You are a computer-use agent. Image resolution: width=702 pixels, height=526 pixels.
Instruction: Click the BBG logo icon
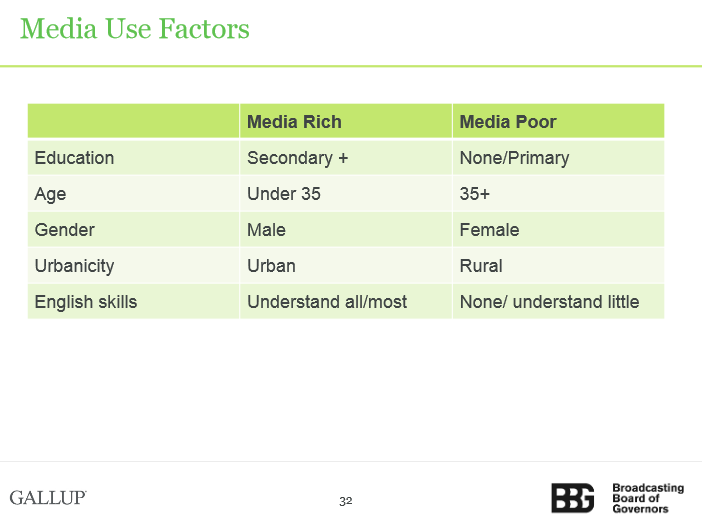(573, 498)
